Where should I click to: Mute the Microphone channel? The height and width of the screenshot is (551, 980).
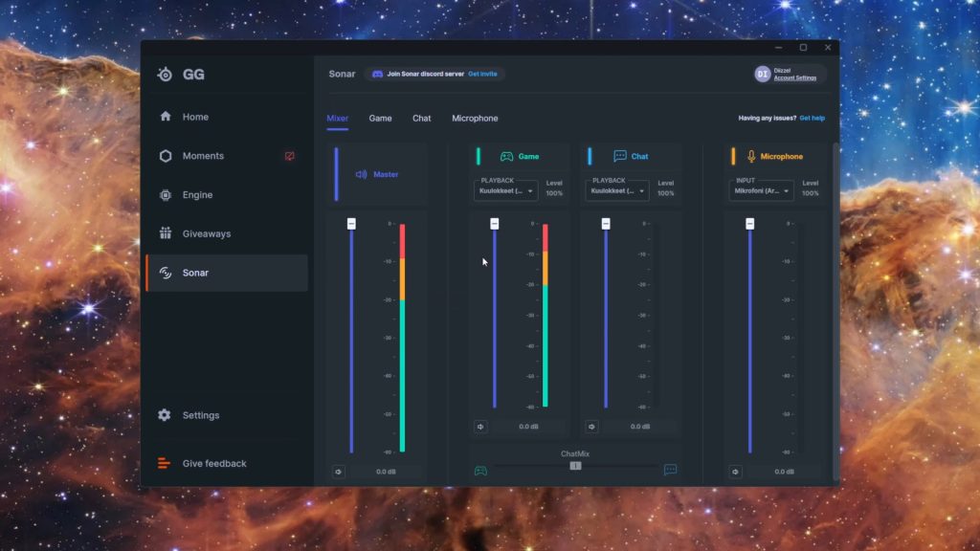tap(735, 472)
